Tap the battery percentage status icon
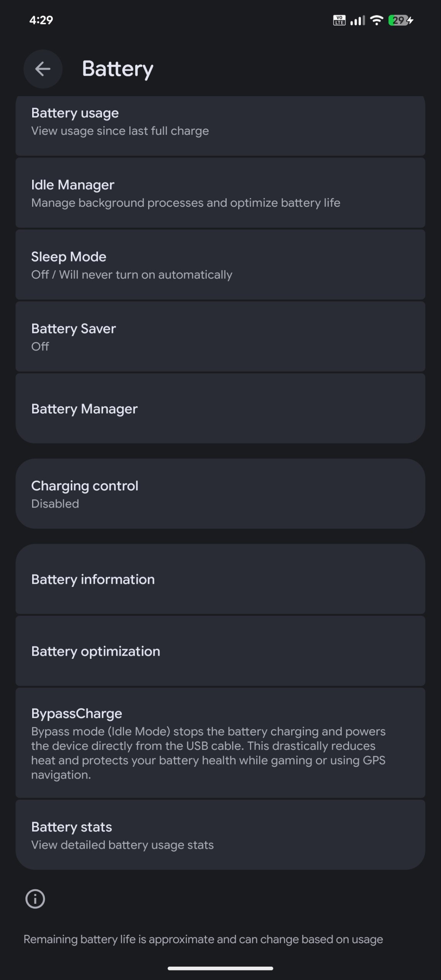The image size is (441, 980). tap(400, 20)
